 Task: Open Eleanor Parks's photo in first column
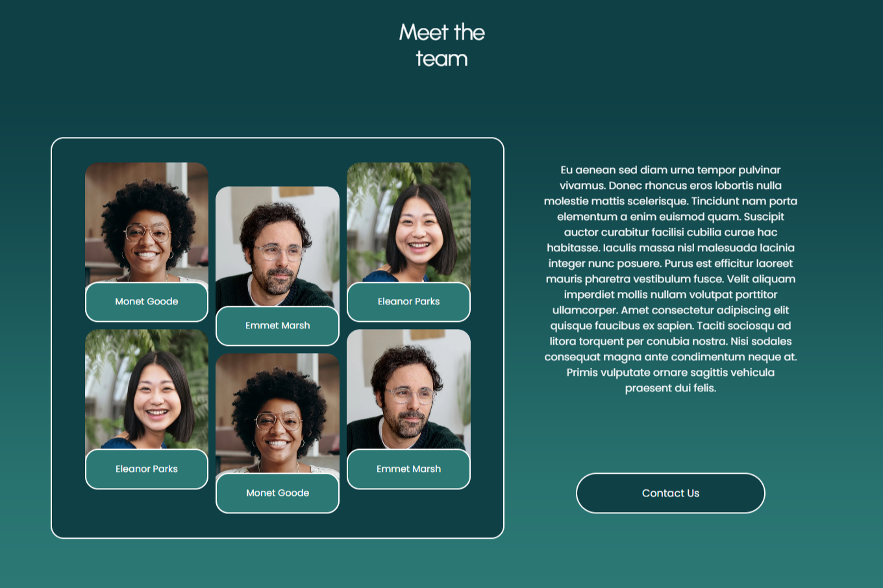(147, 389)
